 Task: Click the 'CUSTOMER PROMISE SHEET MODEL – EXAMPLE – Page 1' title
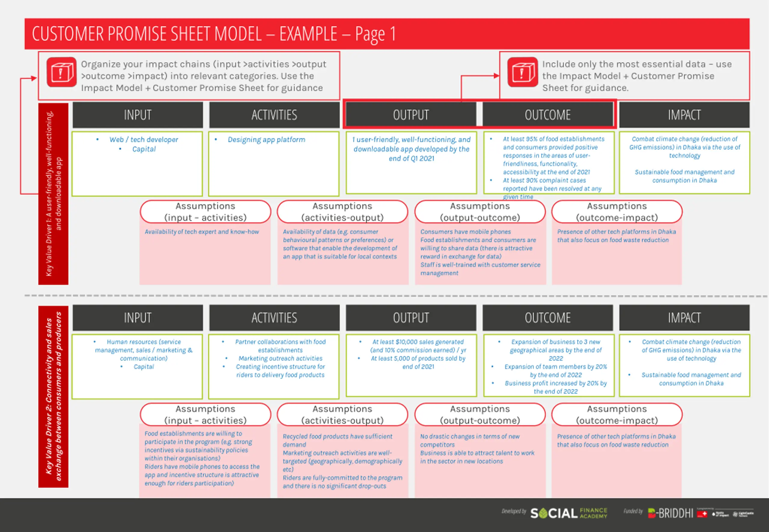(x=214, y=34)
